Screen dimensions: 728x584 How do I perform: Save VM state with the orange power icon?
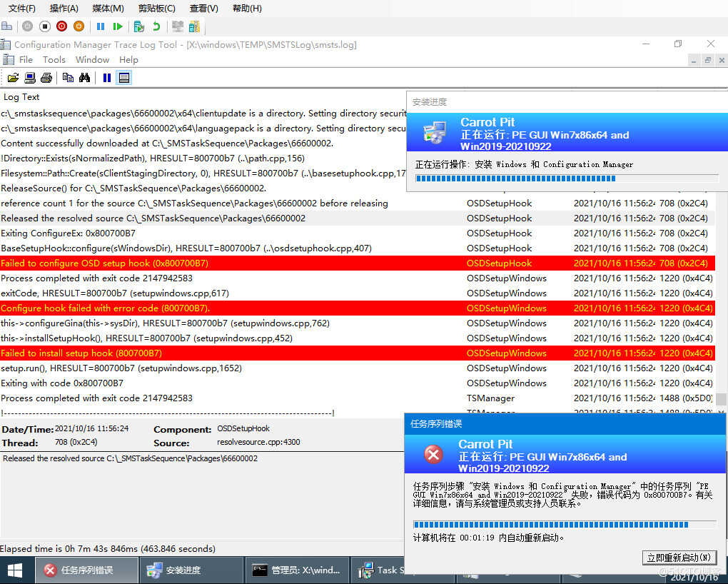79,26
